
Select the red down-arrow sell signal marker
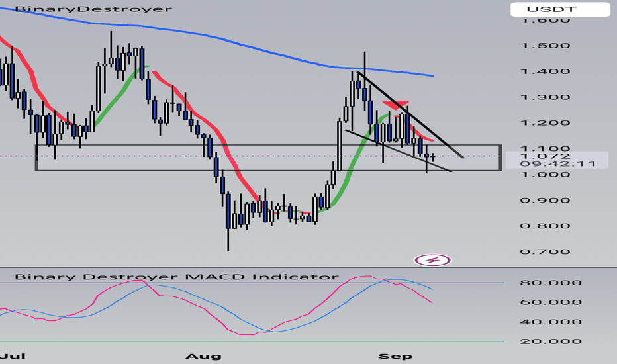click(395, 105)
